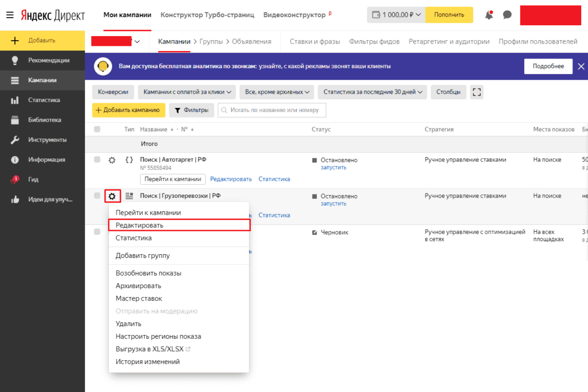Click the Информация info icon
588x392 pixels.
coord(14,160)
